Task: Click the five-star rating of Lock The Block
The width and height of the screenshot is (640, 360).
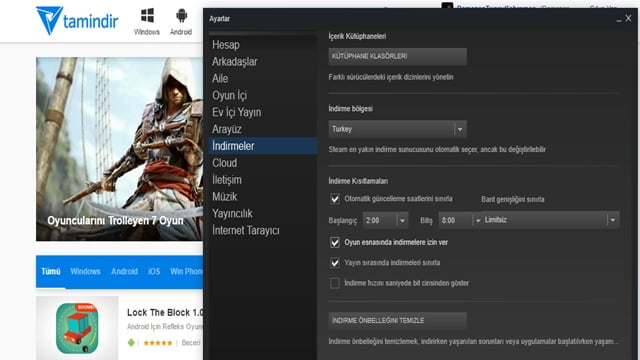Action: (x=158, y=343)
